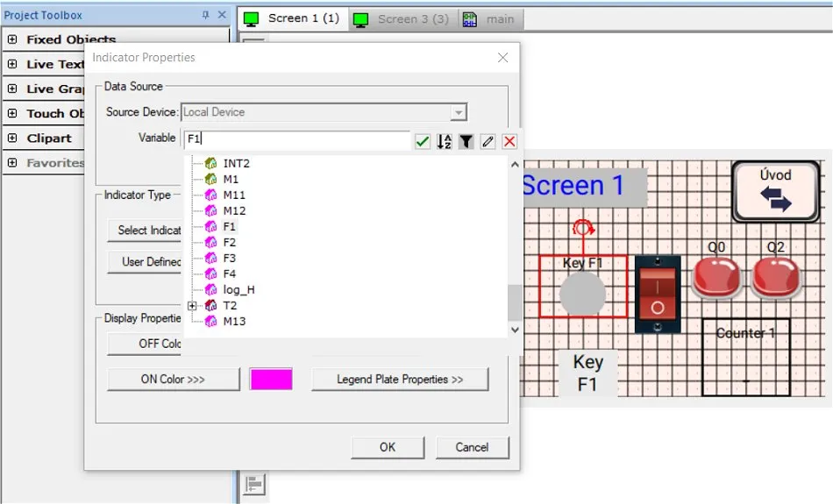The height and width of the screenshot is (504, 833).
Task: Expand the Live Text toolbox category
Action: [12, 64]
